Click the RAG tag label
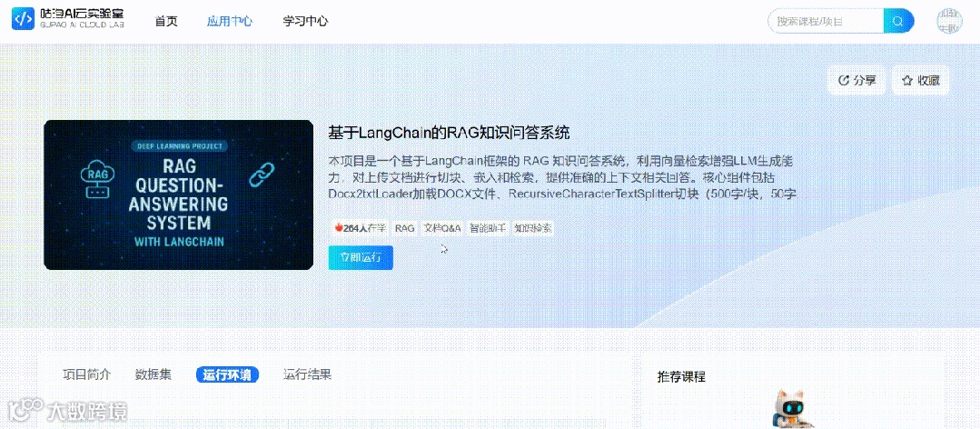This screenshot has width=980, height=429. click(x=405, y=228)
